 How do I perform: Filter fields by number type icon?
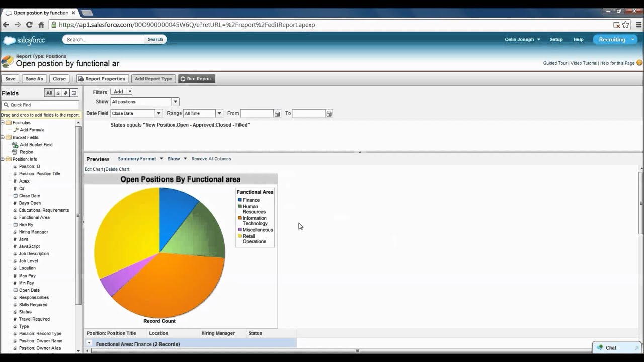(x=66, y=93)
